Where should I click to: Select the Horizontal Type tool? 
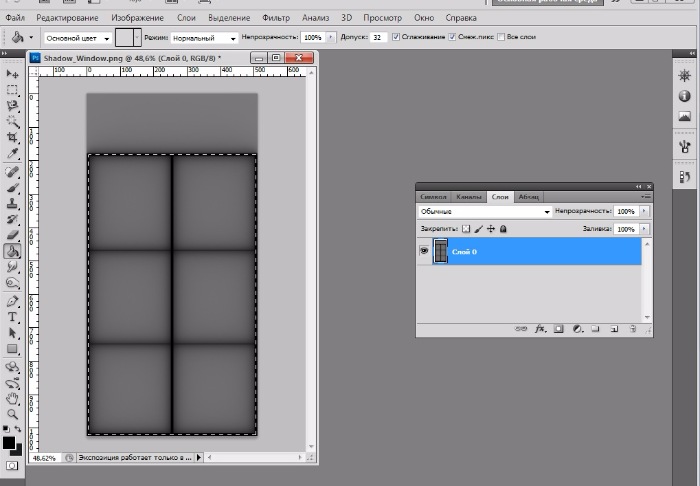(13, 317)
